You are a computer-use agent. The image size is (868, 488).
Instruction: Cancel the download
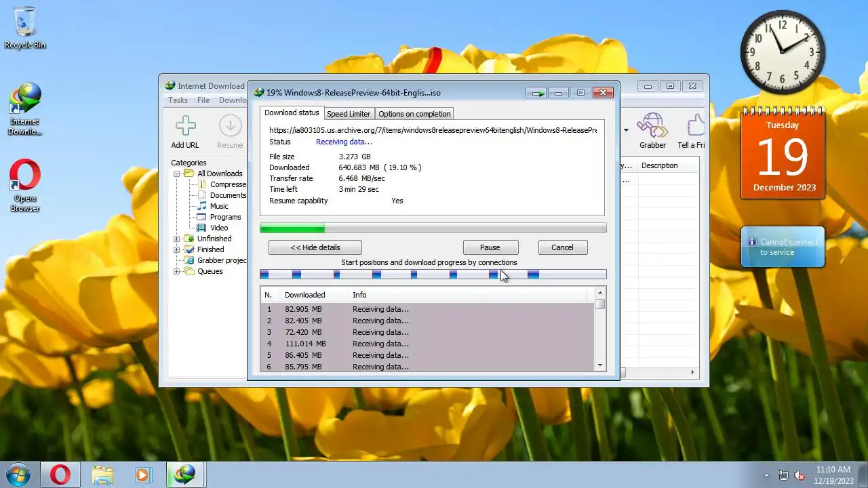point(562,247)
